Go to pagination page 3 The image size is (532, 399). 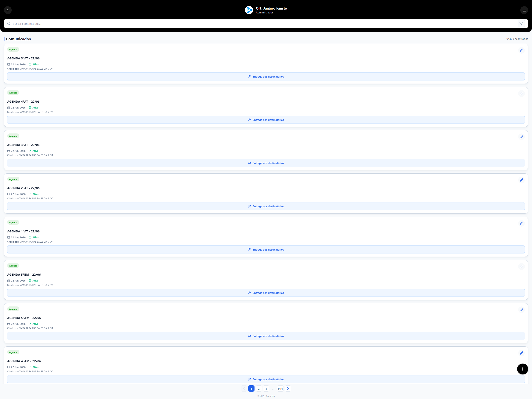(x=266, y=389)
